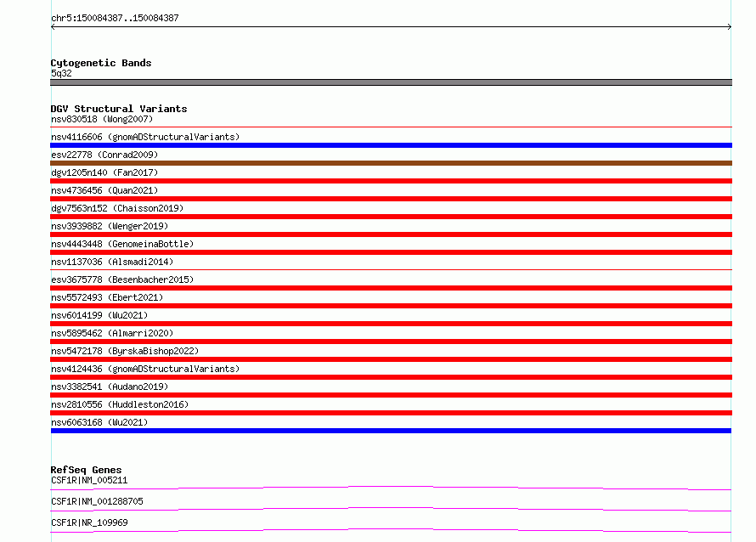Click the red bar under nsv3382541
The width and height of the screenshot is (756, 542).
391,395
